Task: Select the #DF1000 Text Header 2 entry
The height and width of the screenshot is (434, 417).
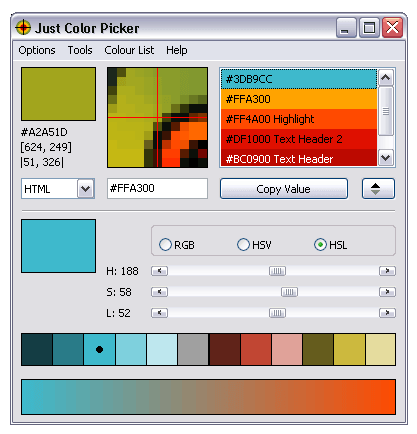Action: [299, 139]
